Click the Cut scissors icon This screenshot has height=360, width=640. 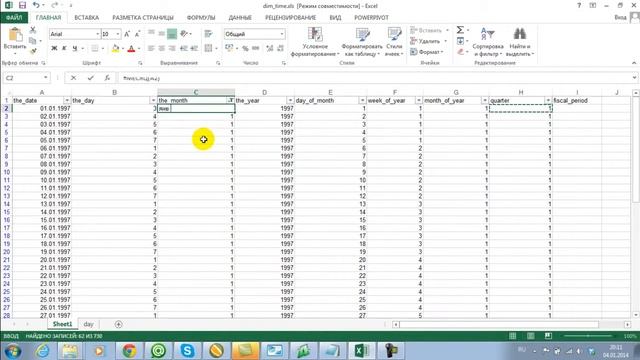33,30
